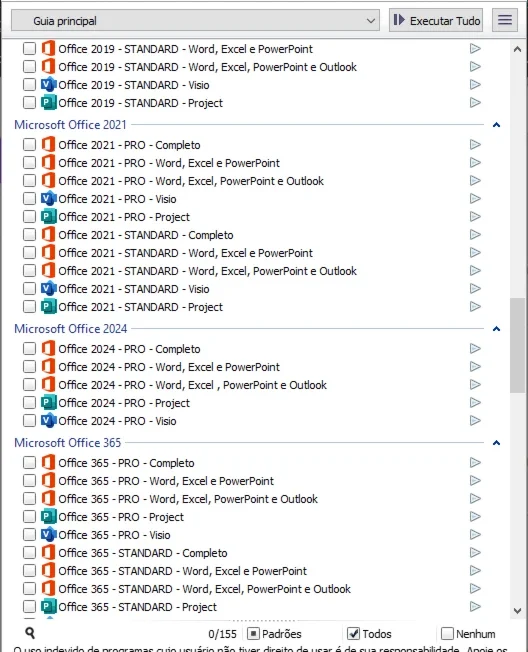Run Office 365 STANDARD Project play arrow
This screenshot has height=652, width=528.
coord(475,607)
